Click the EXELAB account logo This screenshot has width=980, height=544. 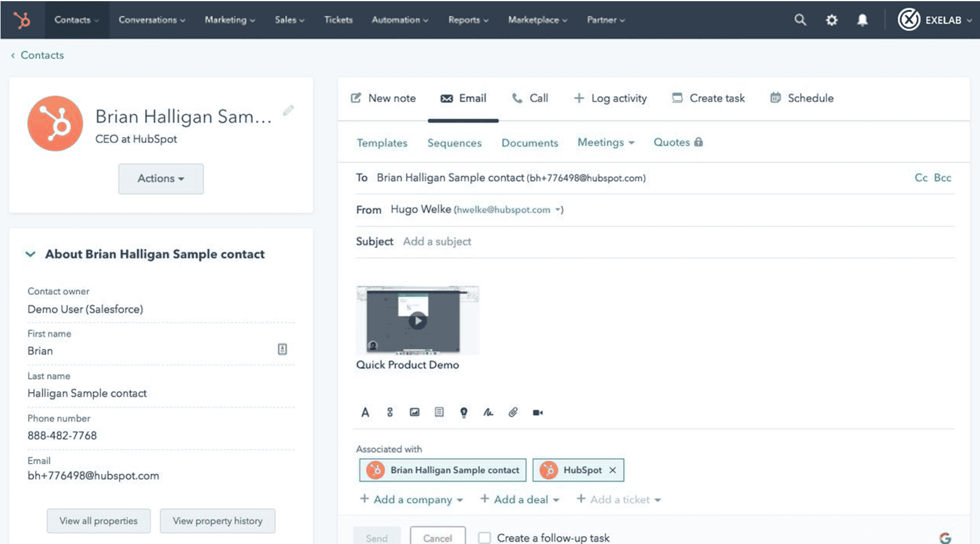click(909, 20)
